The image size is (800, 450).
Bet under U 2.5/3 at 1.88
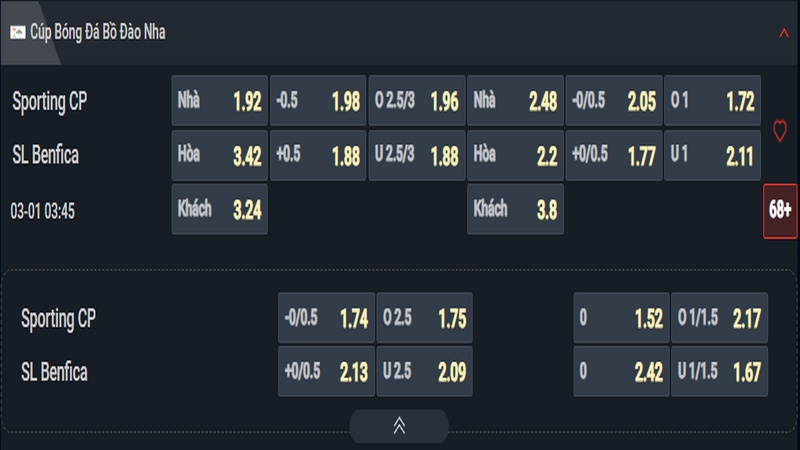tap(416, 155)
